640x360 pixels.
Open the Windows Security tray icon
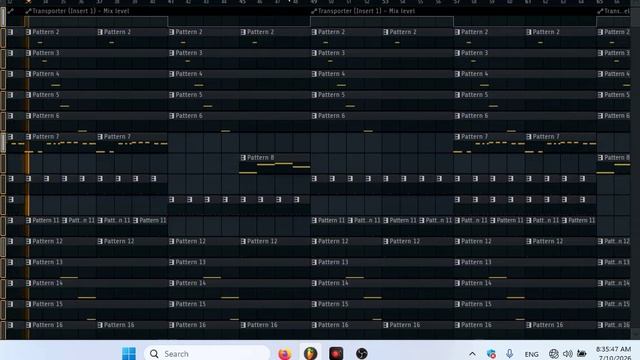coord(491,354)
